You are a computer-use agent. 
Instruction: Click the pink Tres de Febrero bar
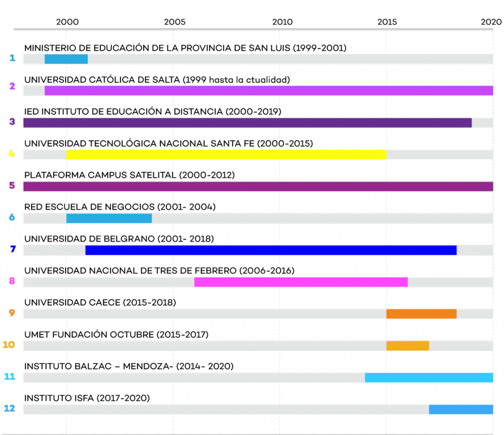click(x=301, y=282)
